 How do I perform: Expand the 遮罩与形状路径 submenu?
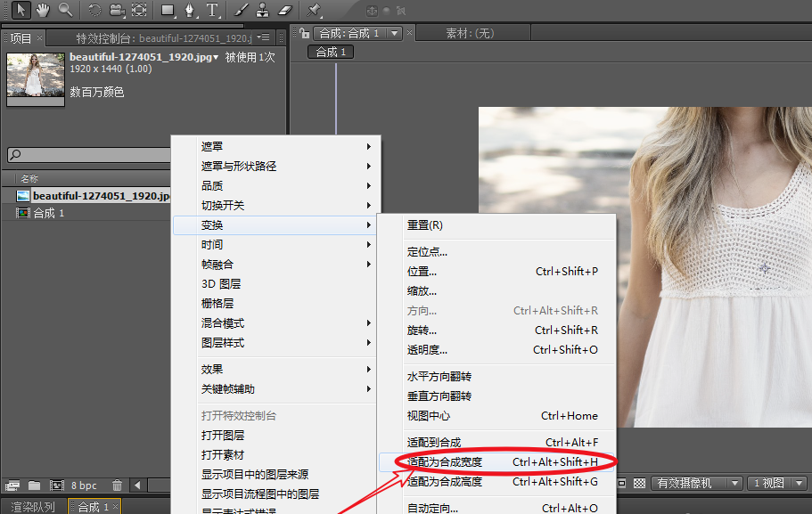pyautogui.click(x=276, y=167)
